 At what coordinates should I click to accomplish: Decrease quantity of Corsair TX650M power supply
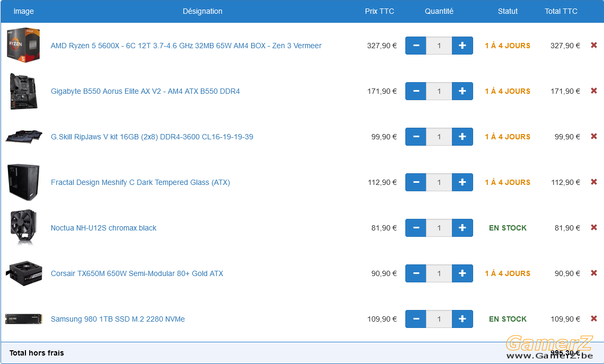pos(415,273)
